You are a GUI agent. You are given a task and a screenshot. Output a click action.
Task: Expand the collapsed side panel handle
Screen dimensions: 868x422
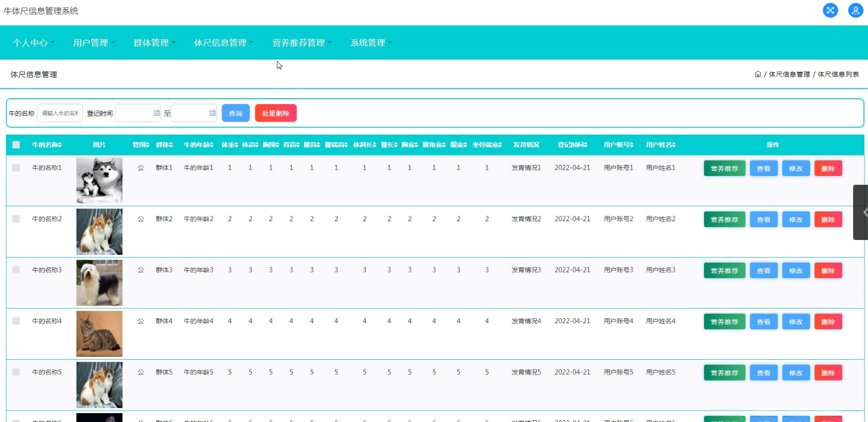(861, 212)
